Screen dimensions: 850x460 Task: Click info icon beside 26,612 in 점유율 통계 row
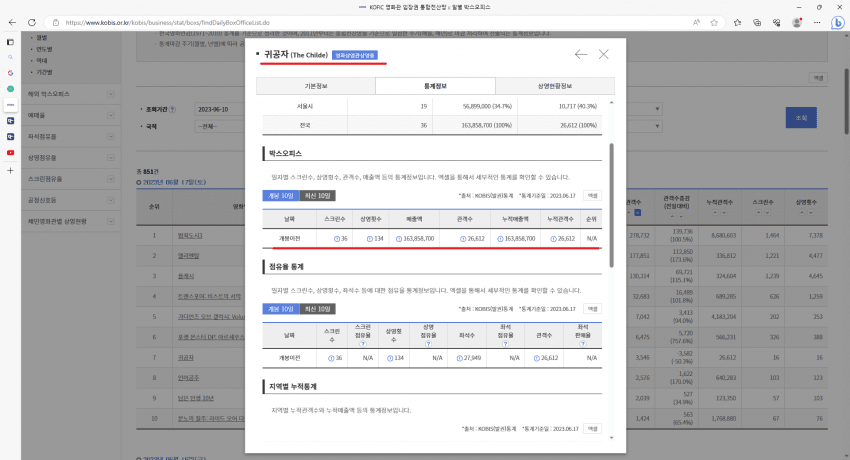tap(536, 358)
